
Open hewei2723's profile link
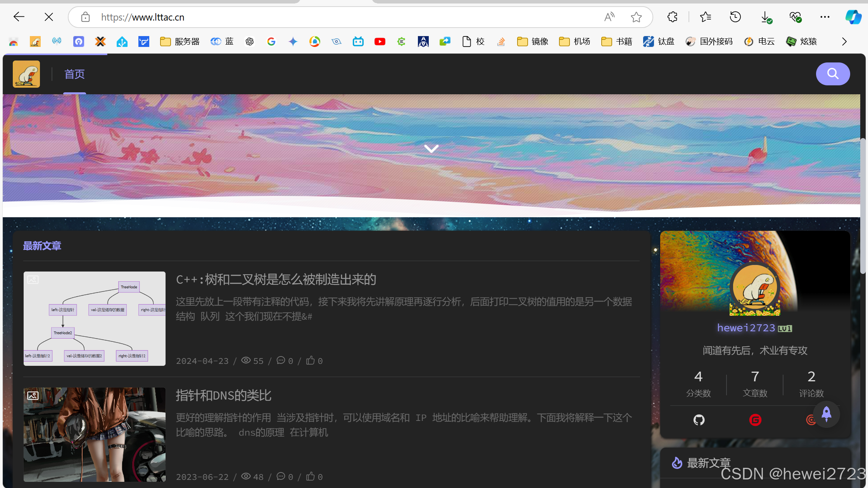745,328
